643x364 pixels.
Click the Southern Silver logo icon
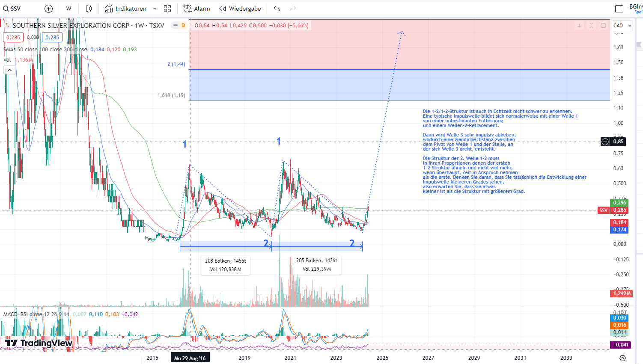tap(7, 26)
